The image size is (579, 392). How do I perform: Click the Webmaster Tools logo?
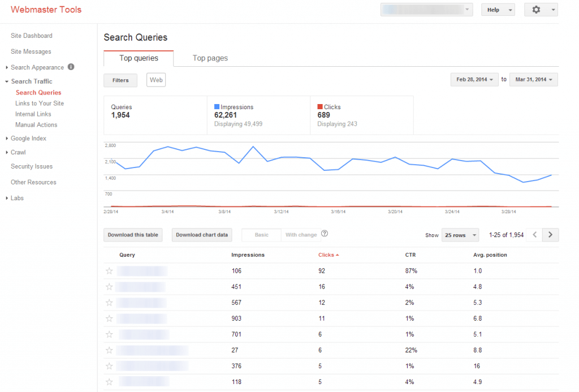(46, 10)
